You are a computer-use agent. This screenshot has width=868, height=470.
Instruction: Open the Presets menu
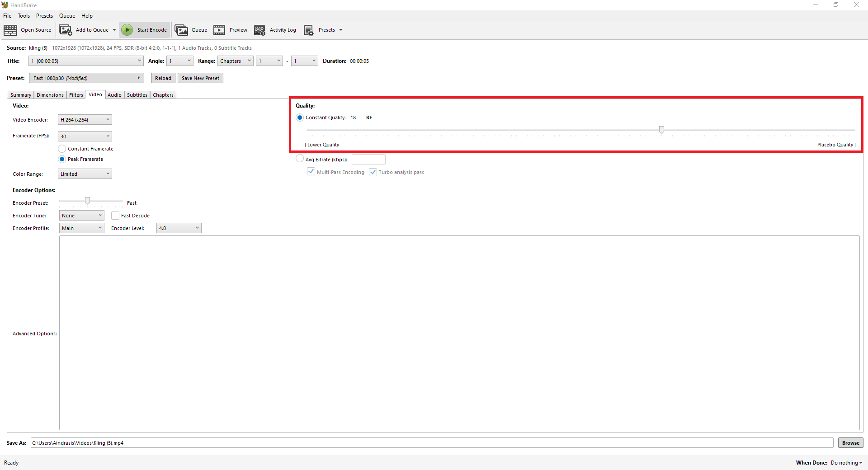pos(44,16)
